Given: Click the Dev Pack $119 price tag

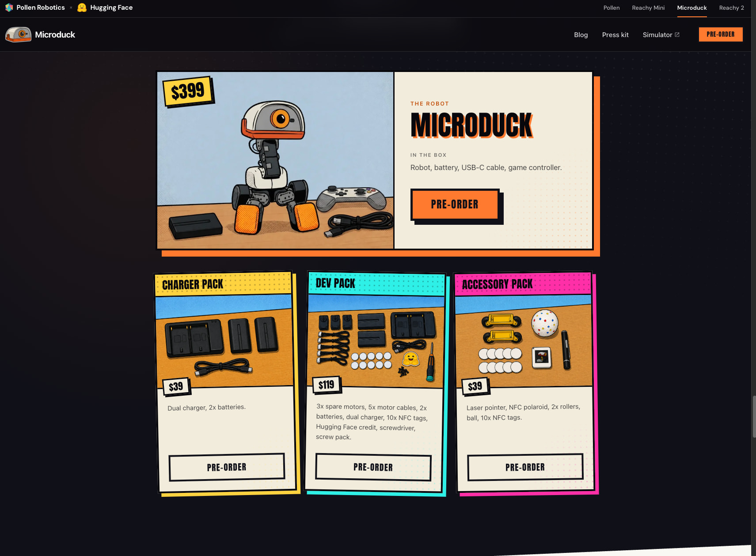Looking at the screenshot, I should click(x=327, y=385).
